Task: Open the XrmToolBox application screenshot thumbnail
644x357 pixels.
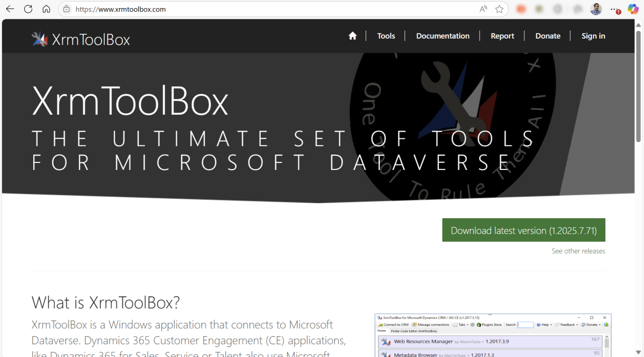Action: tap(493, 336)
